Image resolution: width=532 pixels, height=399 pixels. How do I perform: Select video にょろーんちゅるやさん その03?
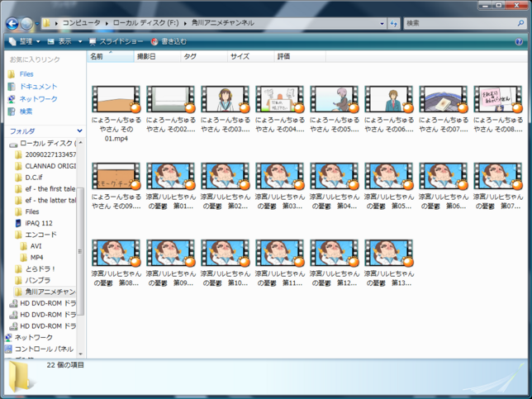click(x=226, y=109)
